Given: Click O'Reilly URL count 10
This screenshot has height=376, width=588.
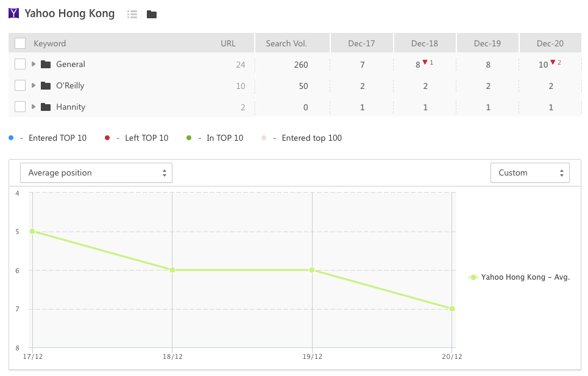Looking at the screenshot, I should [x=241, y=86].
